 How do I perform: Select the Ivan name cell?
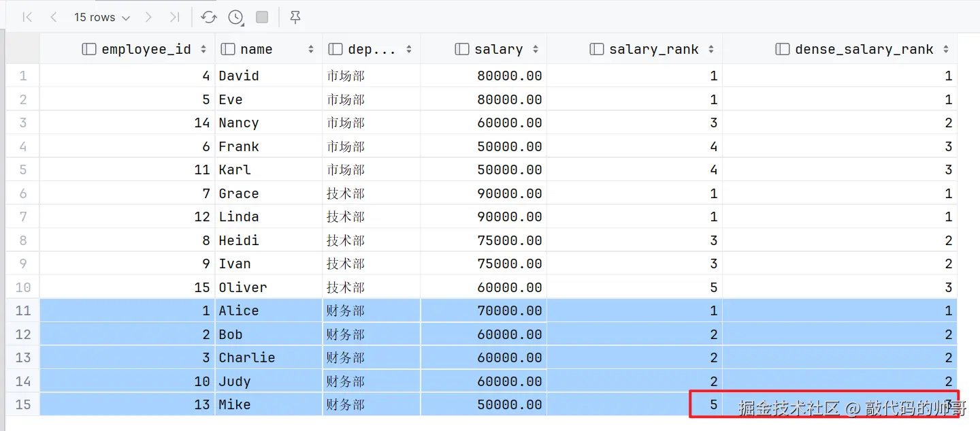[269, 264]
